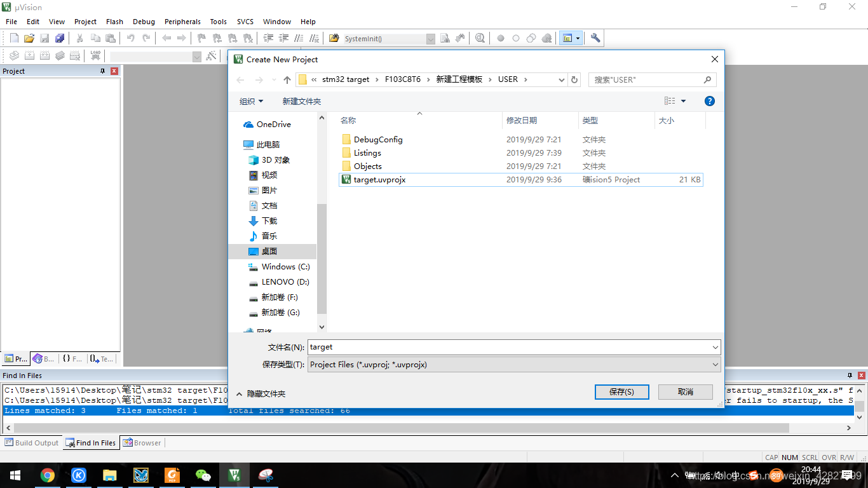Viewport: 868px width, 488px height.
Task: Insert breakpoint using the filled circle icon
Action: click(501, 38)
